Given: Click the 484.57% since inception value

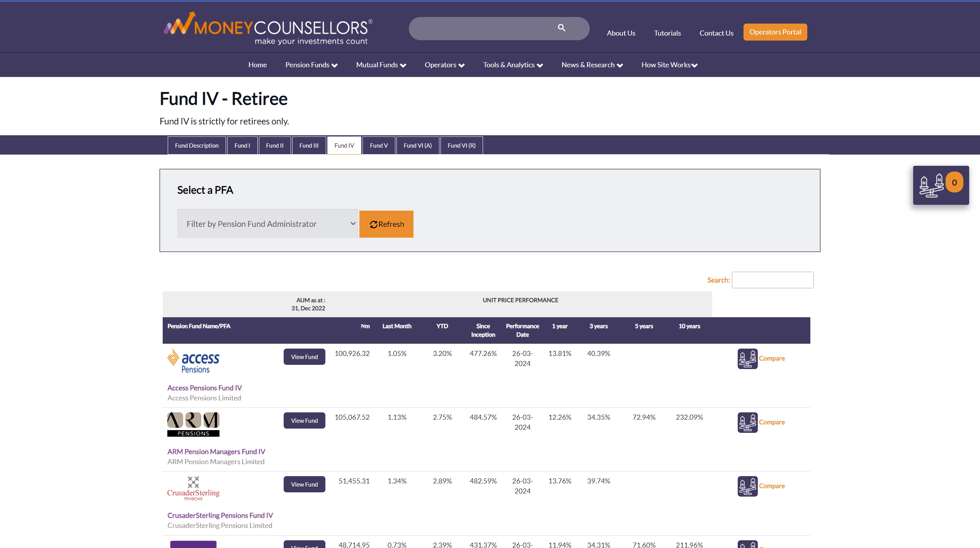Looking at the screenshot, I should pos(483,417).
